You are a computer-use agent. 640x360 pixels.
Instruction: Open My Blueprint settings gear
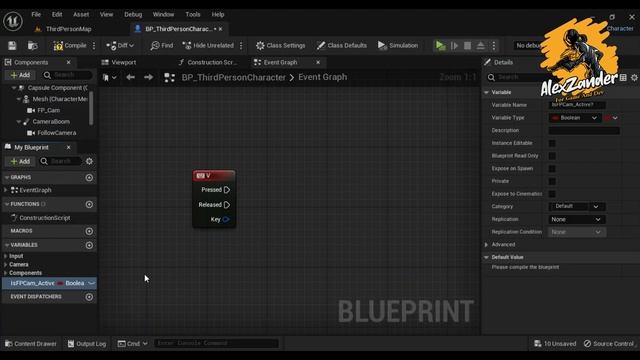[x=89, y=161]
